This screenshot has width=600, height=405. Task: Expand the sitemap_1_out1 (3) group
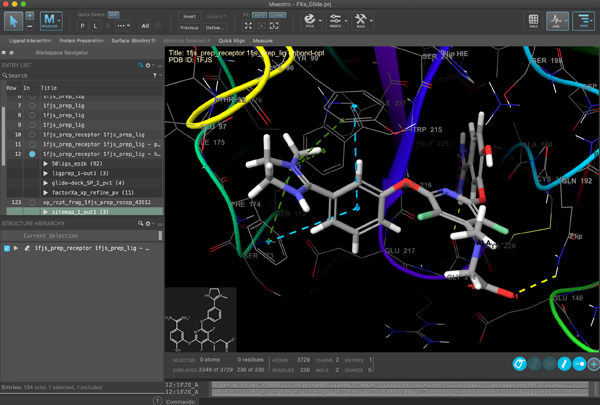[x=46, y=212]
